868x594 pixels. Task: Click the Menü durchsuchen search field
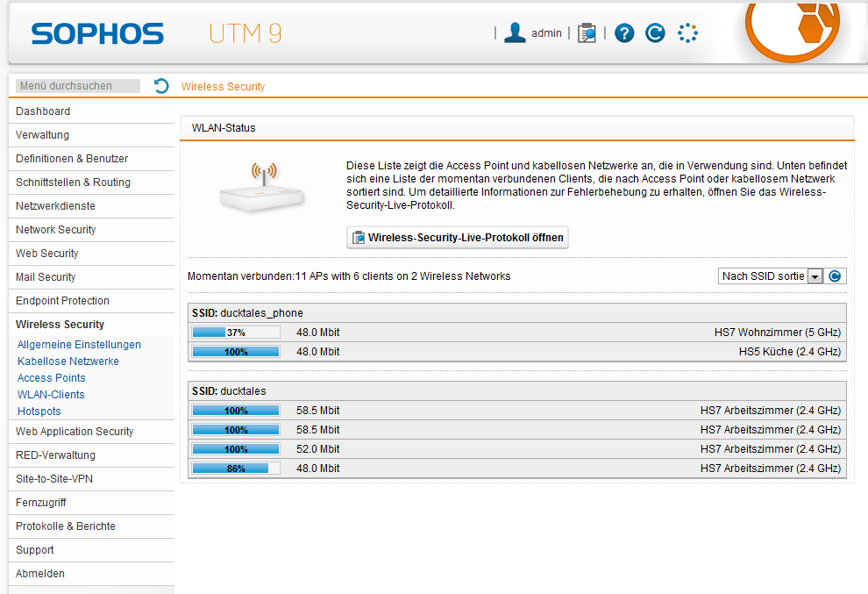pos(77,86)
